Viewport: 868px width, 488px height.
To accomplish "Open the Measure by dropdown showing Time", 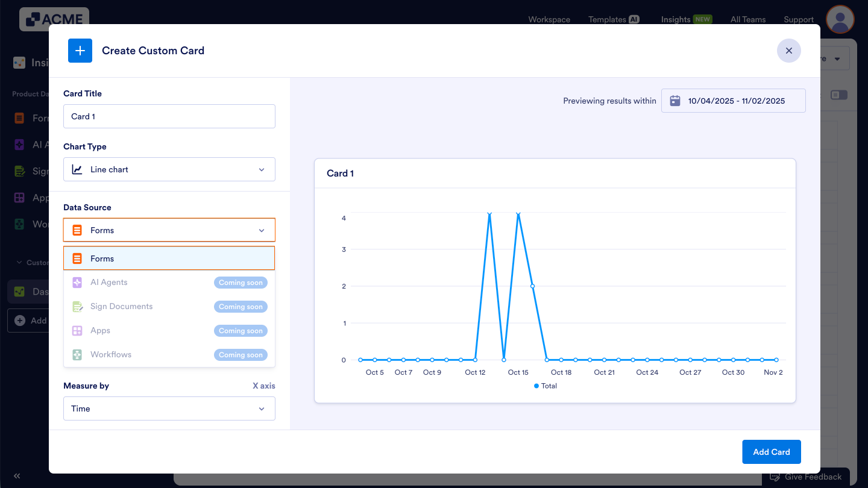I will click(x=169, y=408).
